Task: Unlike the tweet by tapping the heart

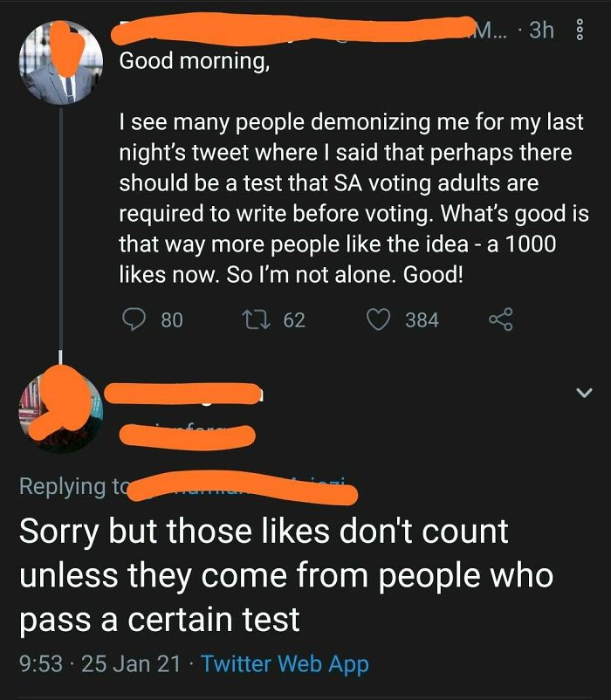Action: 377,320
